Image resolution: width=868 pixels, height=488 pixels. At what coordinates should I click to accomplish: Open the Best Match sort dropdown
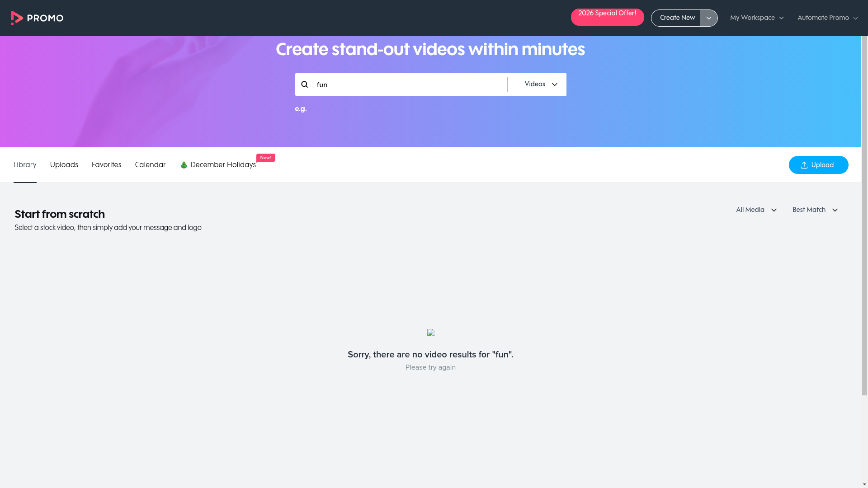coord(815,210)
